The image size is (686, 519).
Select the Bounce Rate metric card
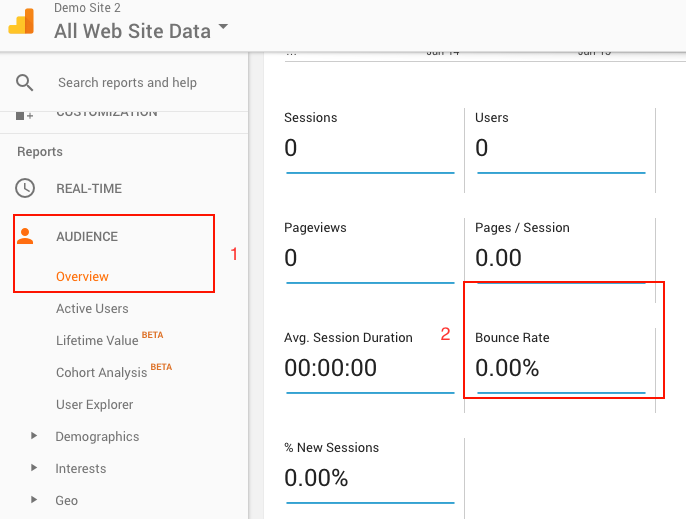(560, 357)
